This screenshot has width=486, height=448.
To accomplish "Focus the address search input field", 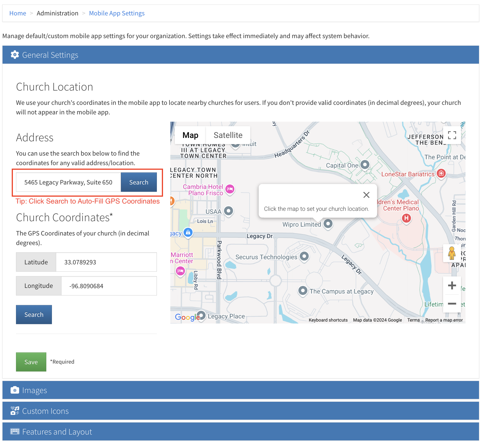I will pos(68,182).
